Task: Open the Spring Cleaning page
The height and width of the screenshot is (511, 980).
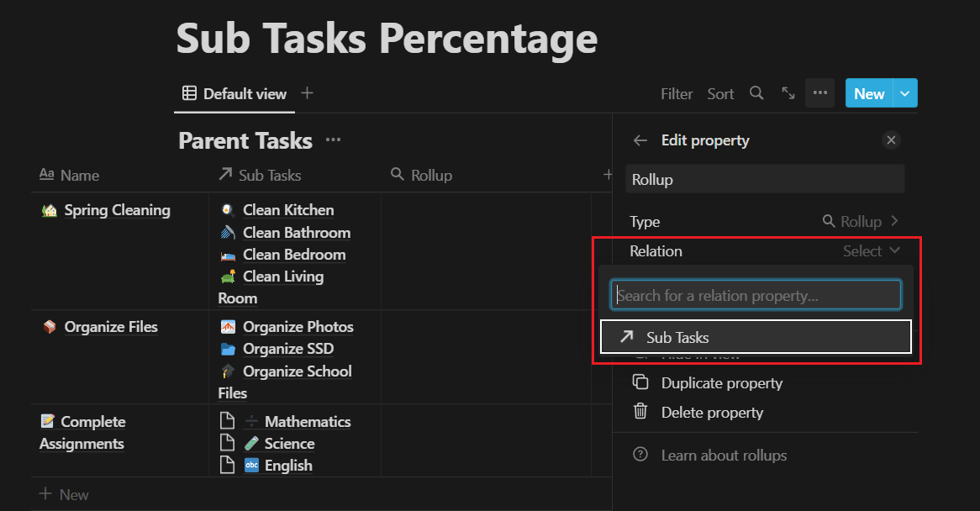Action: coord(117,210)
